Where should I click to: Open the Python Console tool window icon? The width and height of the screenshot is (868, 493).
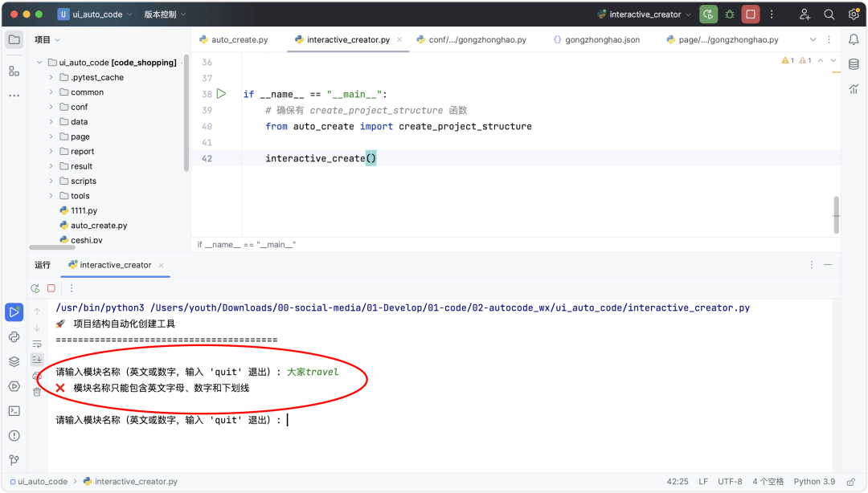tap(14, 337)
